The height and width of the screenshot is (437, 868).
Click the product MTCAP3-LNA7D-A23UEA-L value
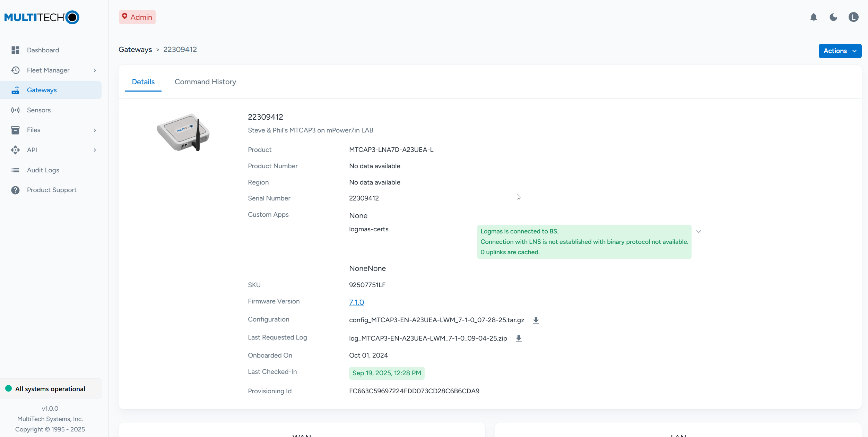tap(391, 150)
